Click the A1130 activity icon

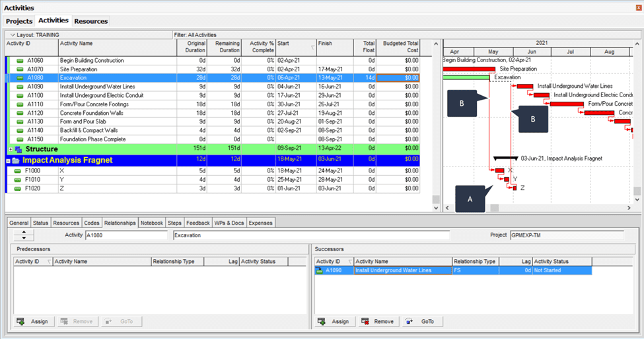tap(20, 122)
